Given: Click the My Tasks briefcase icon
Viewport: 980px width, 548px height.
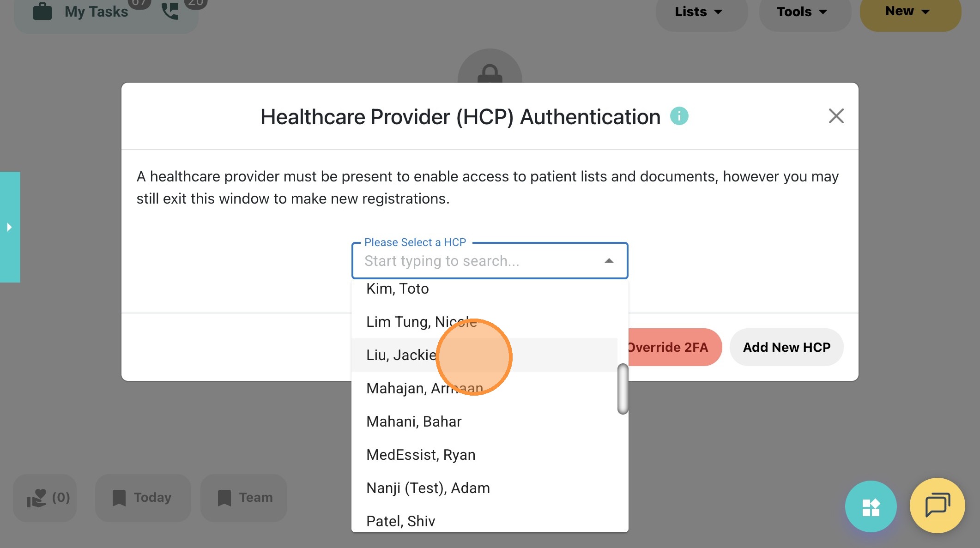Looking at the screenshot, I should [42, 11].
